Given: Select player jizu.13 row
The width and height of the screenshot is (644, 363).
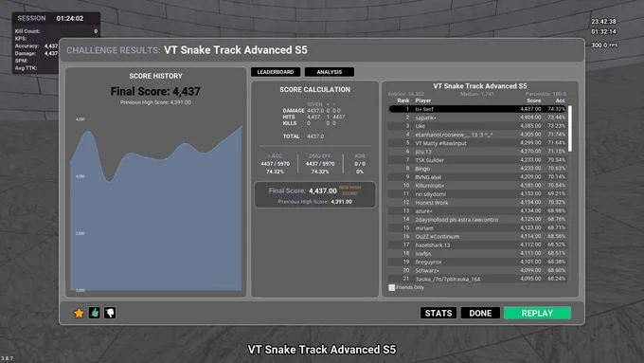Looking at the screenshot, I should (x=477, y=152).
